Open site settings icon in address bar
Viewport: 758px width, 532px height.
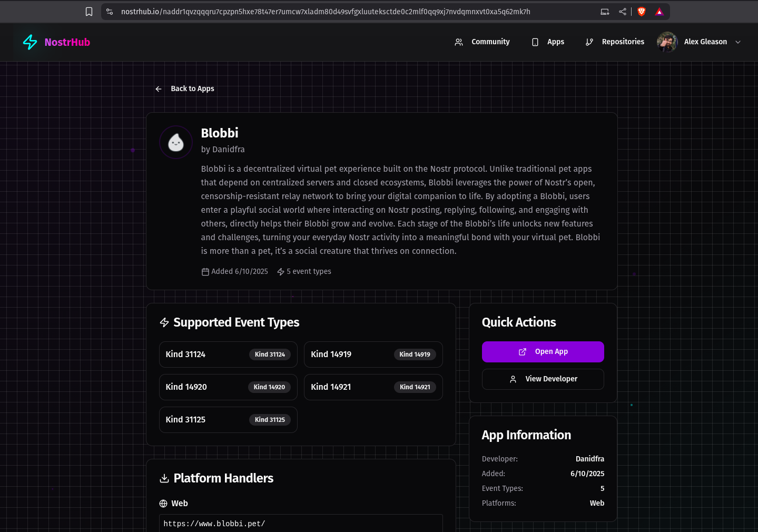click(x=110, y=12)
